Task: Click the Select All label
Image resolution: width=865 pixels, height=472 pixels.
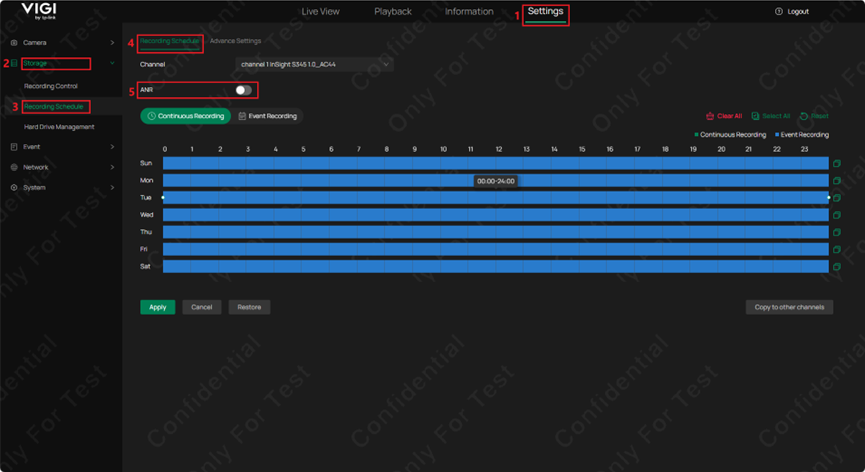Action: click(776, 116)
